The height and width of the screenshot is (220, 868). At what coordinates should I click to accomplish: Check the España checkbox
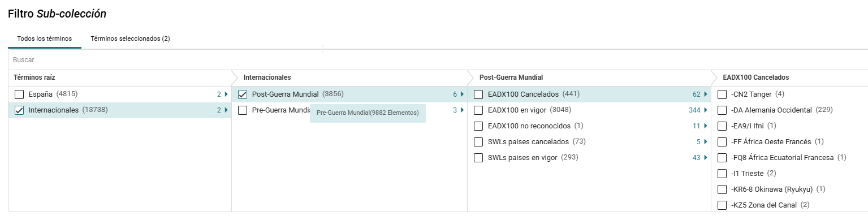tap(19, 94)
